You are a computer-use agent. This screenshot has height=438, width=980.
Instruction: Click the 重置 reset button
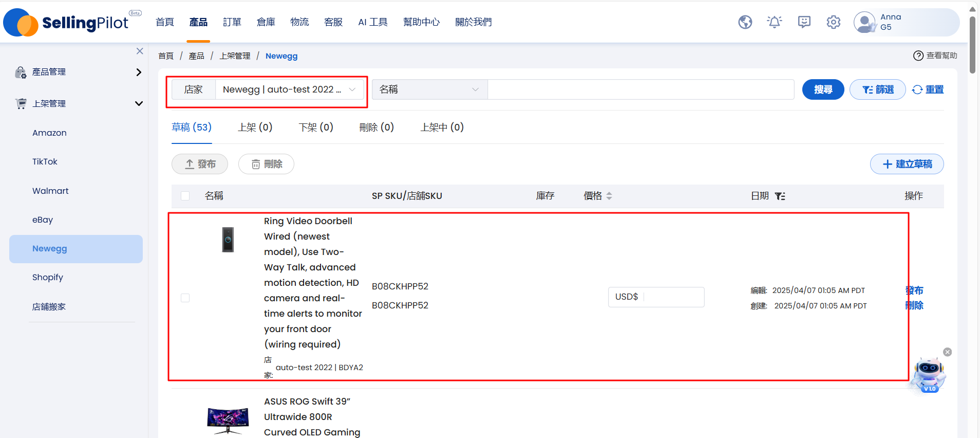(x=928, y=89)
